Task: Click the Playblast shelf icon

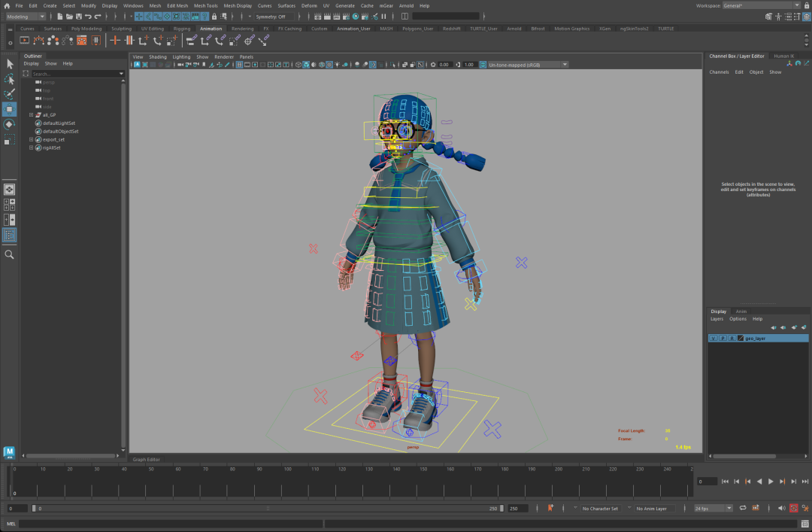Action: click(x=26, y=40)
